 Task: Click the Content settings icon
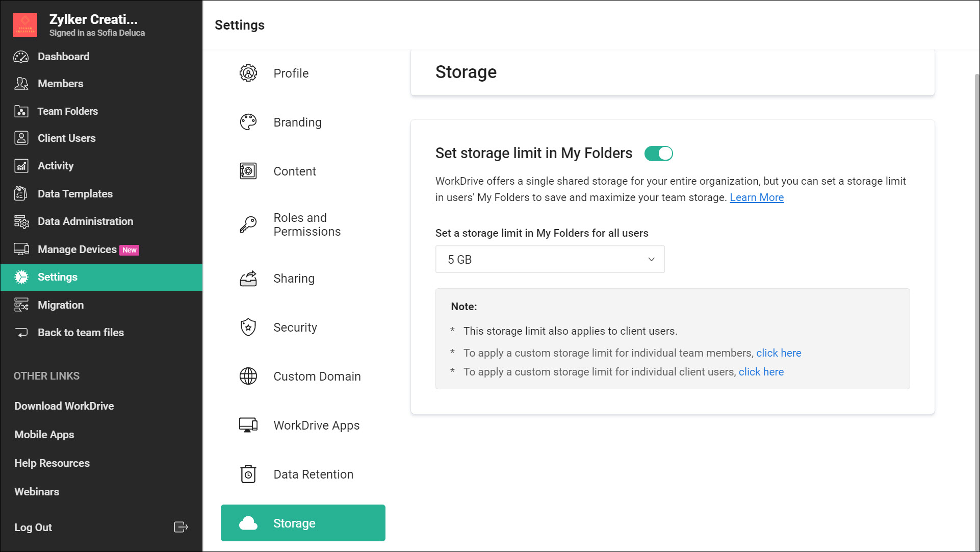[x=248, y=171]
